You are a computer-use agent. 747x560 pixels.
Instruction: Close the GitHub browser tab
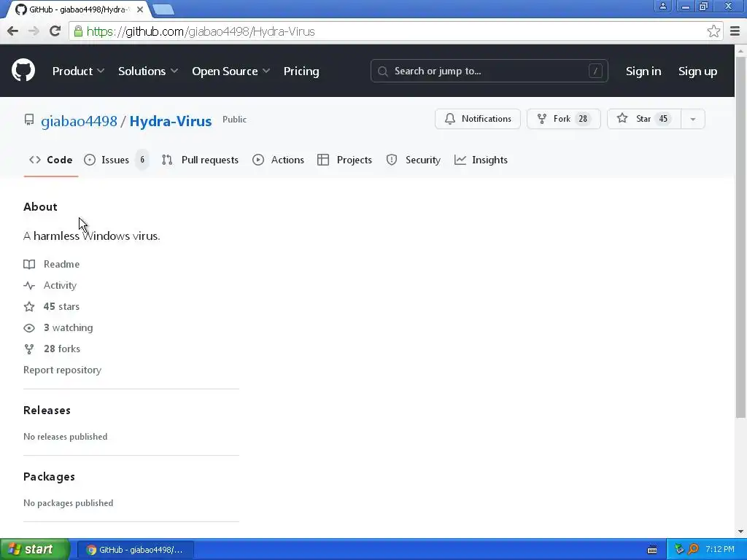tap(139, 9)
